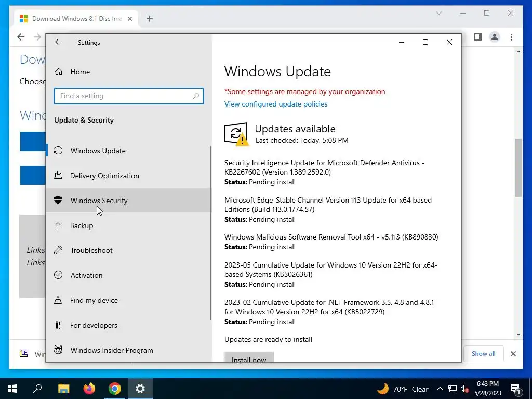Select the Delivery Optimization icon
Viewport: 532px width, 399px height.
pyautogui.click(x=58, y=176)
